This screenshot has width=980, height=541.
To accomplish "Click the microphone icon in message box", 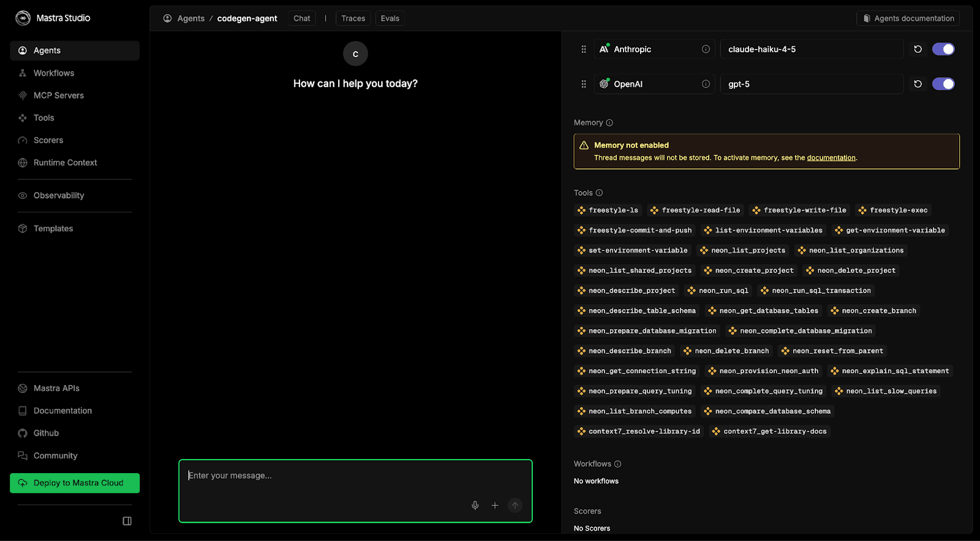I will click(x=475, y=505).
